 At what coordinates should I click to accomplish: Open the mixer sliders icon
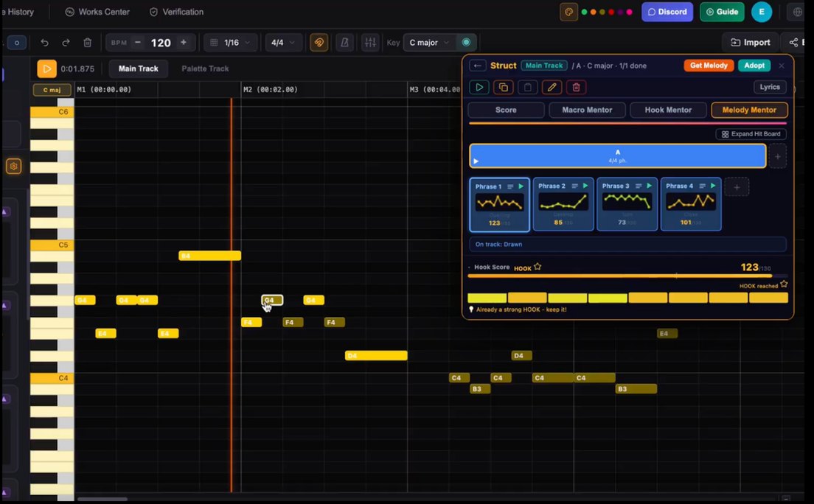(x=370, y=43)
